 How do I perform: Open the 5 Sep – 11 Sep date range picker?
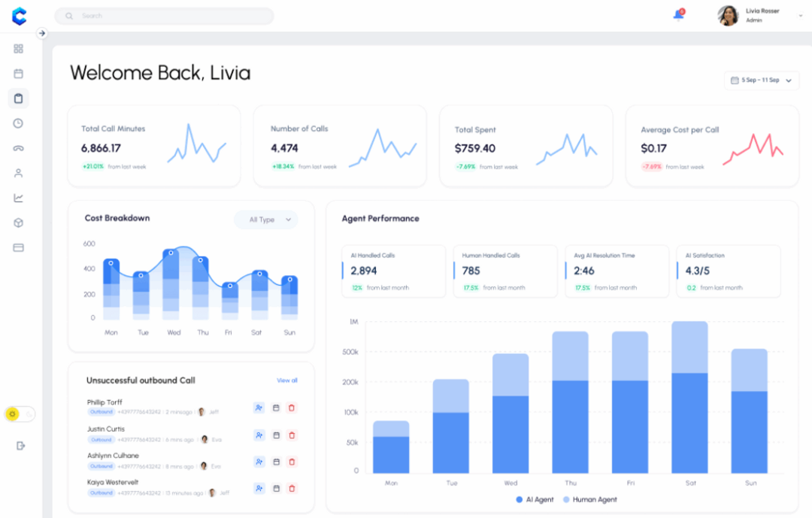point(761,80)
